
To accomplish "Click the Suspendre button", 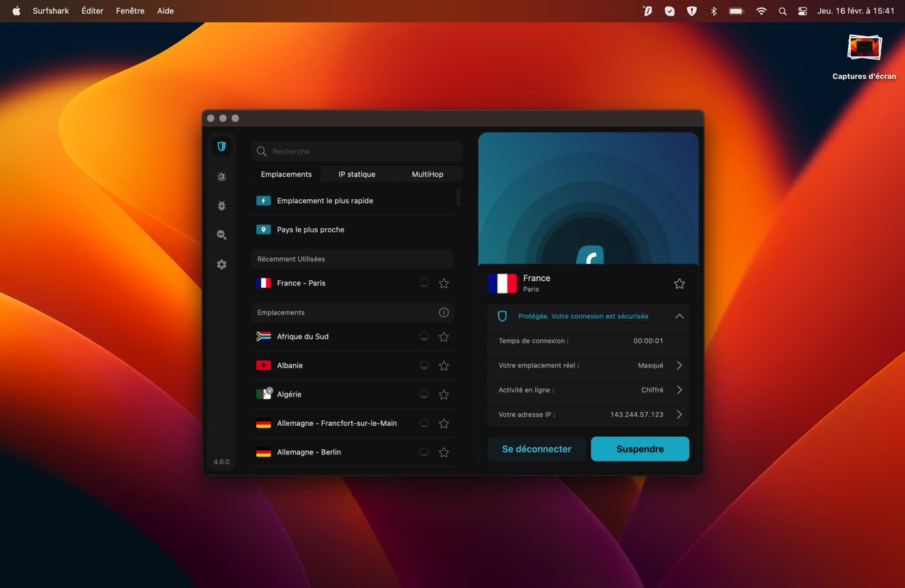I will point(640,449).
